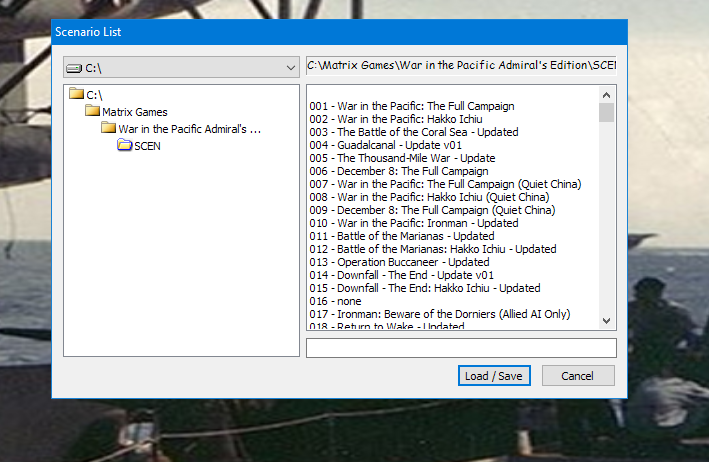Click the War in the Pacific Admiral's folder icon
This screenshot has width=709, height=462.
click(109, 127)
